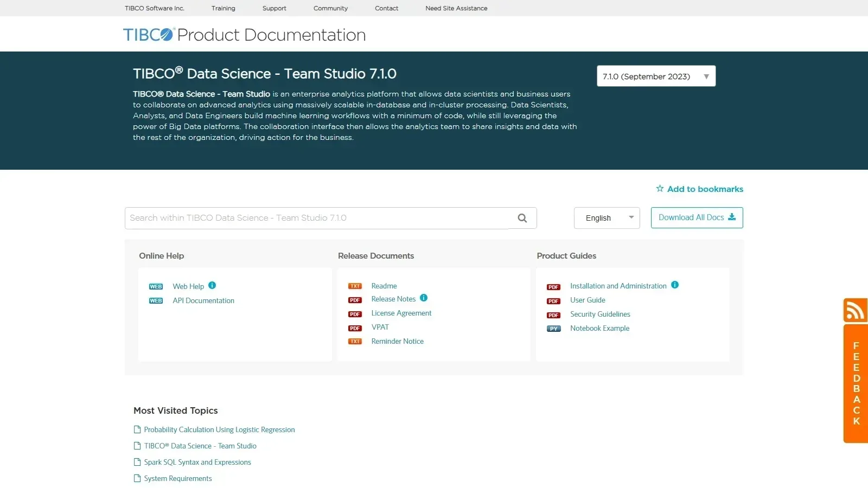Click the PDF badge icon for VPAT
Screen dimensions: 868x488
click(355, 329)
